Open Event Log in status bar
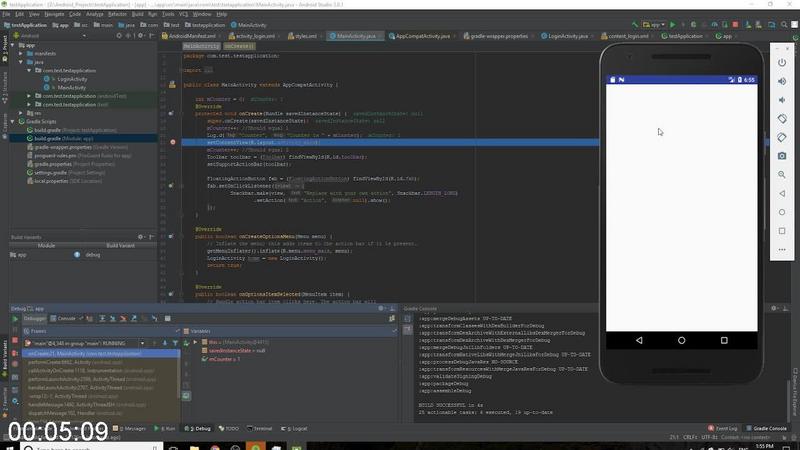 [x=723, y=429]
